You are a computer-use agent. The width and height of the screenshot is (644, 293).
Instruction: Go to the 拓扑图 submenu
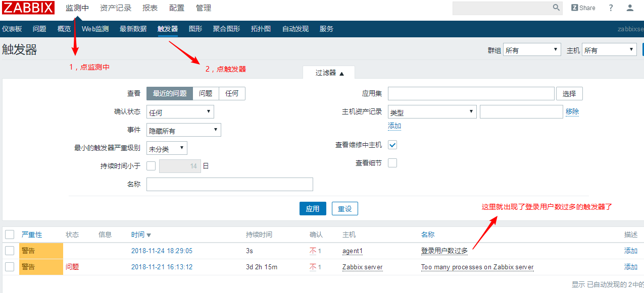[261, 29]
